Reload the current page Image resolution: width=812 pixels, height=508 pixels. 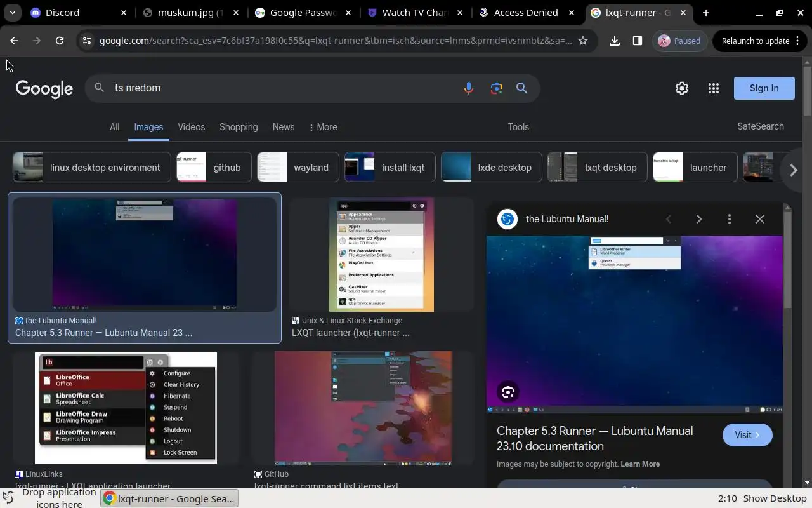60,41
